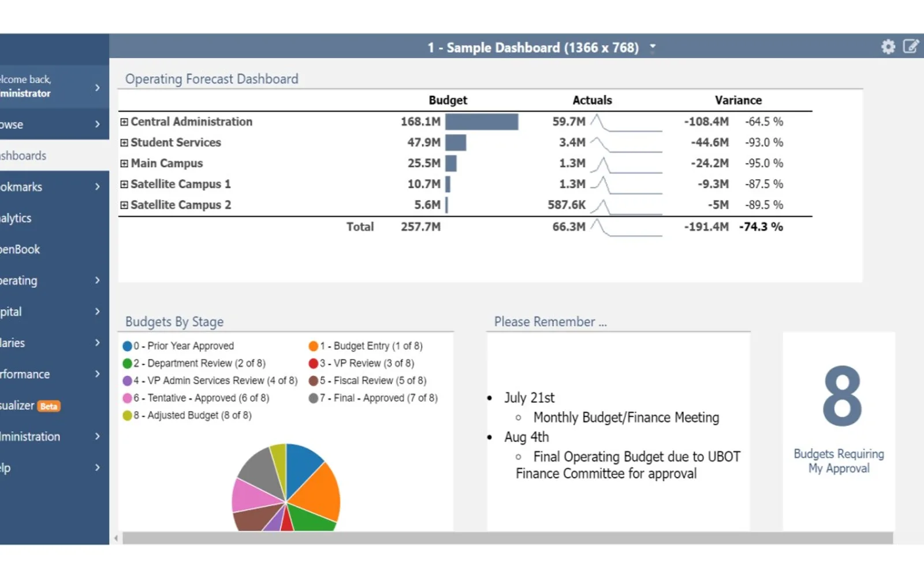This screenshot has width=924, height=578.
Task: Click the Budgets Requiring My Approval label
Action: point(839,461)
